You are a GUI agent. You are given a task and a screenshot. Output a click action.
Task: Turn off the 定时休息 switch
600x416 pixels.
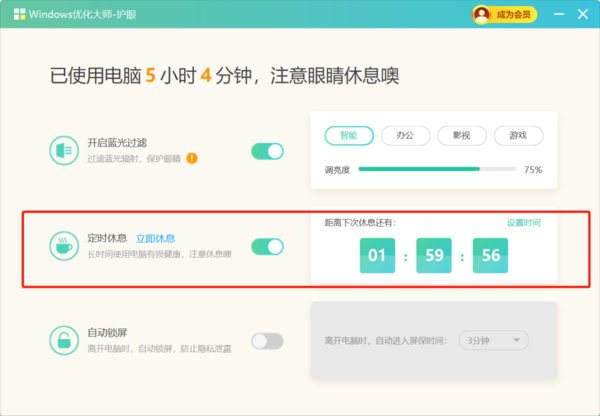pyautogui.click(x=267, y=246)
